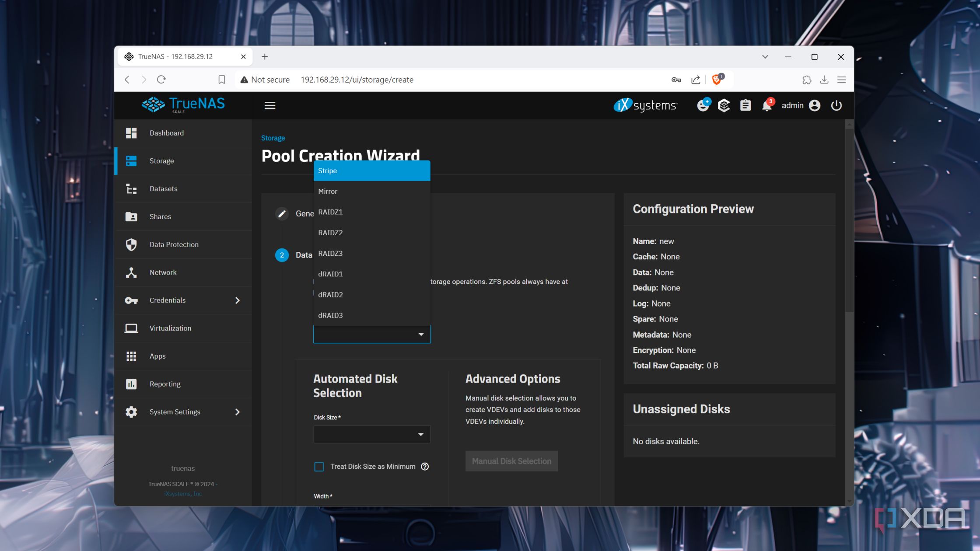Click the Storage breadcrumb link
The width and height of the screenshot is (980, 551).
tap(273, 138)
